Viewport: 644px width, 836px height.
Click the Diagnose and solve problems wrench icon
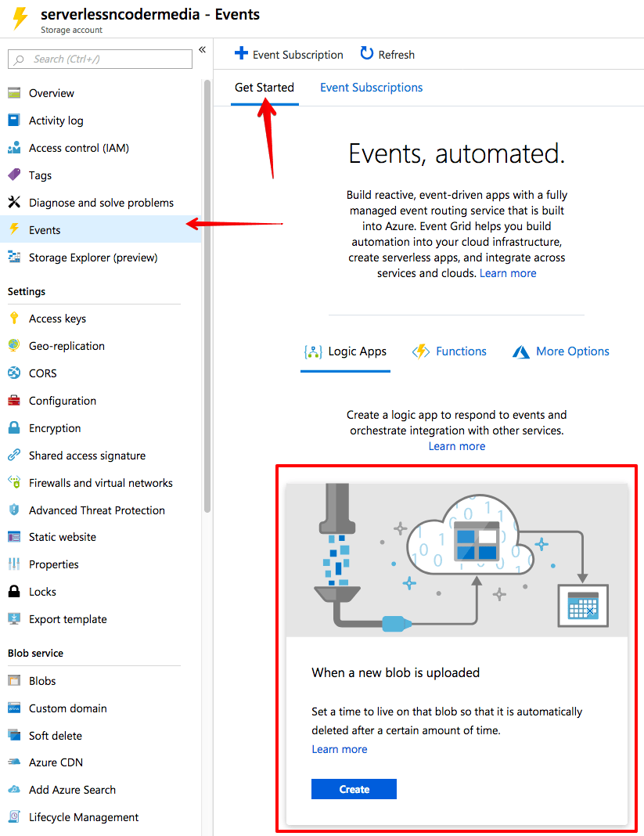[13, 203]
